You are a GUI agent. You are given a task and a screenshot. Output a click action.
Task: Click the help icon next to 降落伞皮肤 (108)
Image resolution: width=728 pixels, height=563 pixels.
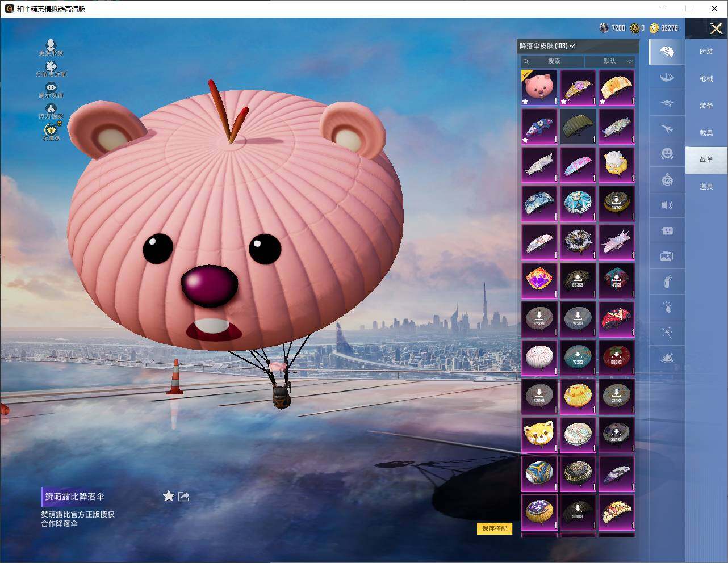pos(572,46)
